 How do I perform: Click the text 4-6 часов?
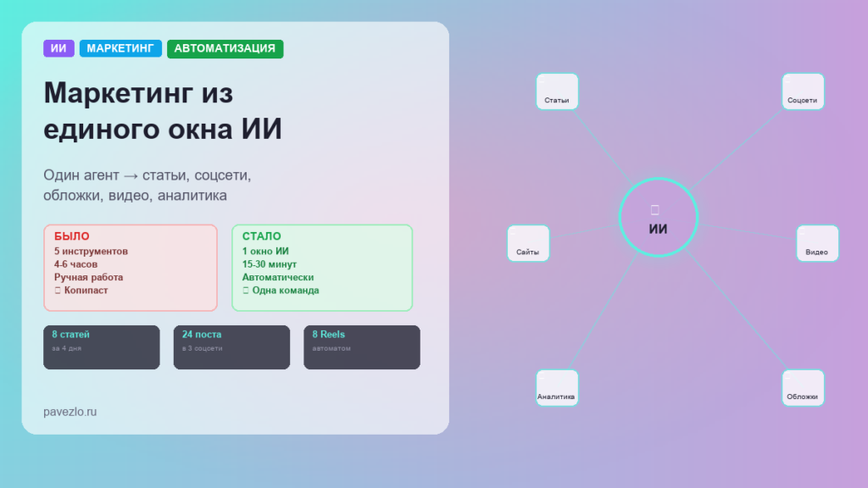[75, 264]
